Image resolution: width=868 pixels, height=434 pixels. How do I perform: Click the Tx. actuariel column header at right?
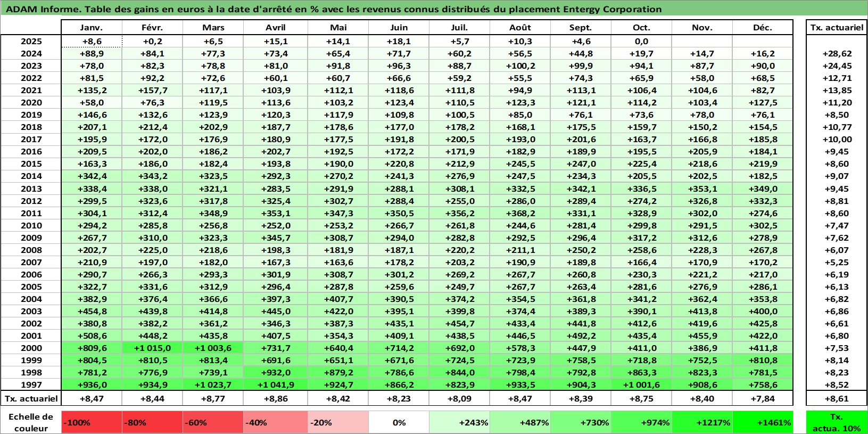[x=837, y=28]
